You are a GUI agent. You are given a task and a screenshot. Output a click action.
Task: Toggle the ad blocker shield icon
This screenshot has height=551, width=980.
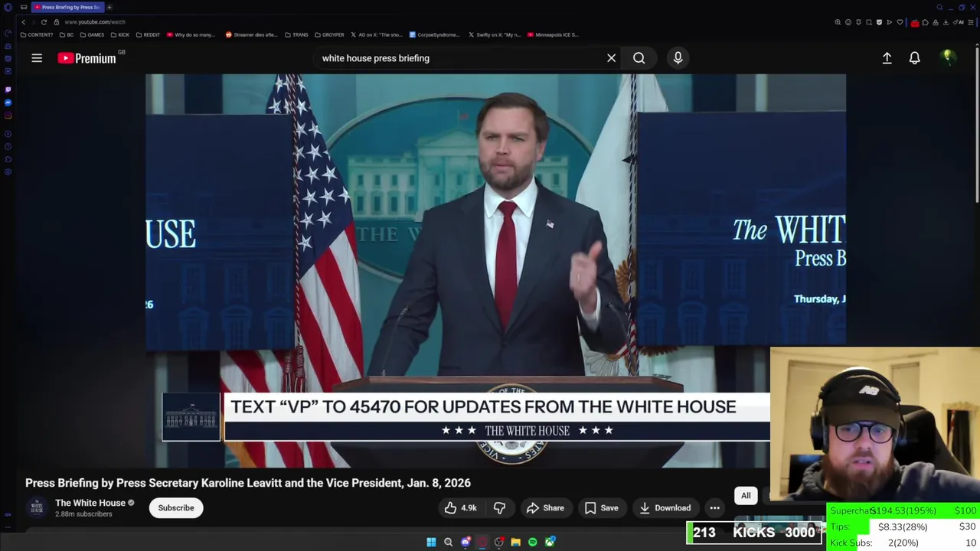(x=879, y=22)
